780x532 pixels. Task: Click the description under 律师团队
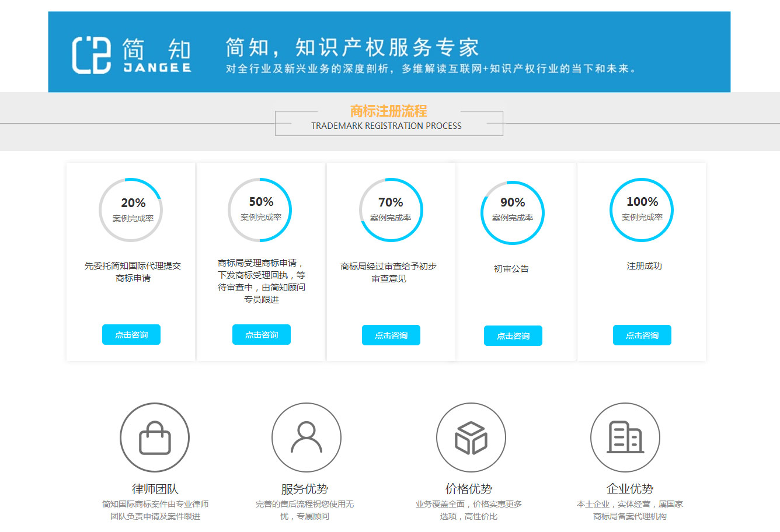coord(155,510)
